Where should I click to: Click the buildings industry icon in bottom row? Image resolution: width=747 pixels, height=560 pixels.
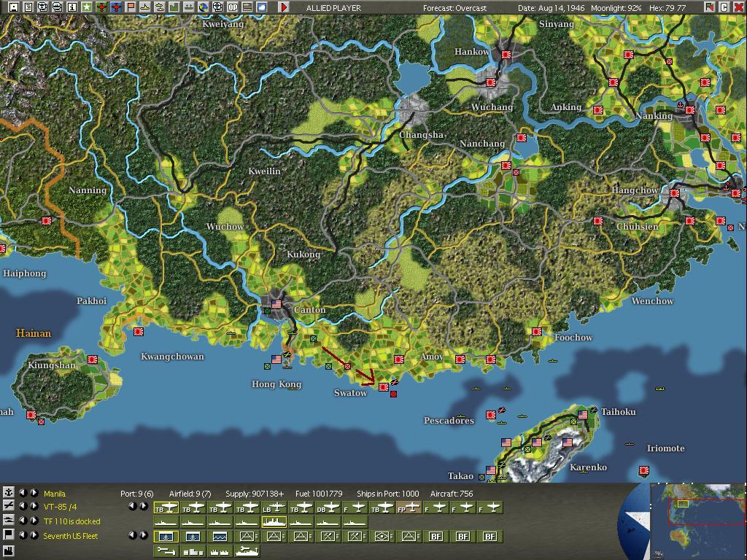click(x=193, y=551)
